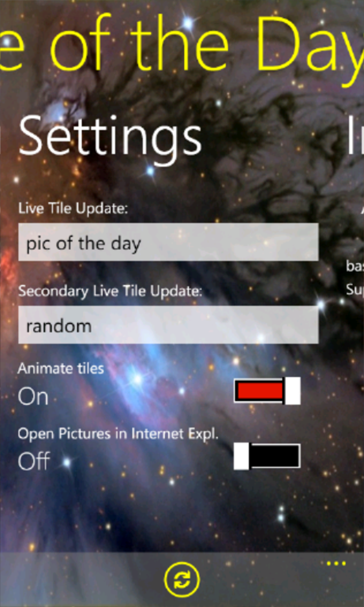This screenshot has width=364, height=607.
Task: Click the 'Animate tiles' label text
Action: pyautogui.click(x=61, y=368)
